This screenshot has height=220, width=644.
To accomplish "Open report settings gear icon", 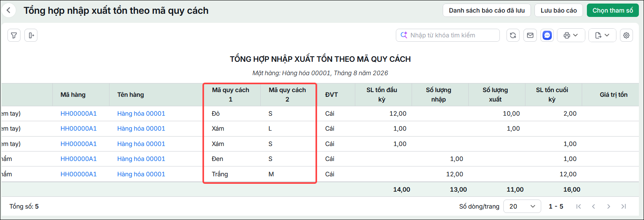I will coord(626,35).
